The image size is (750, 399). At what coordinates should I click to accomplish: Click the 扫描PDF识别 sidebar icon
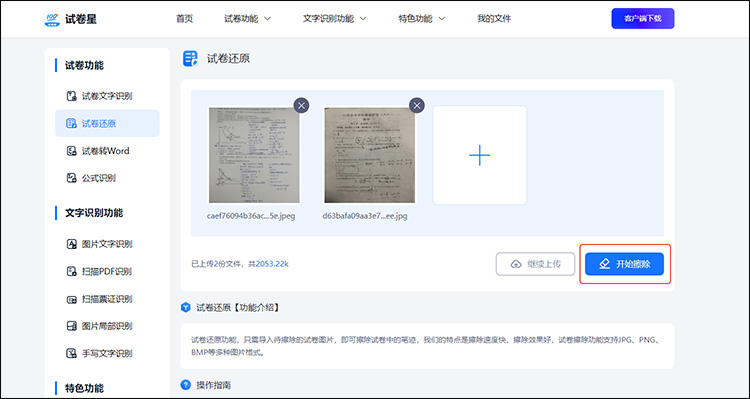point(71,271)
